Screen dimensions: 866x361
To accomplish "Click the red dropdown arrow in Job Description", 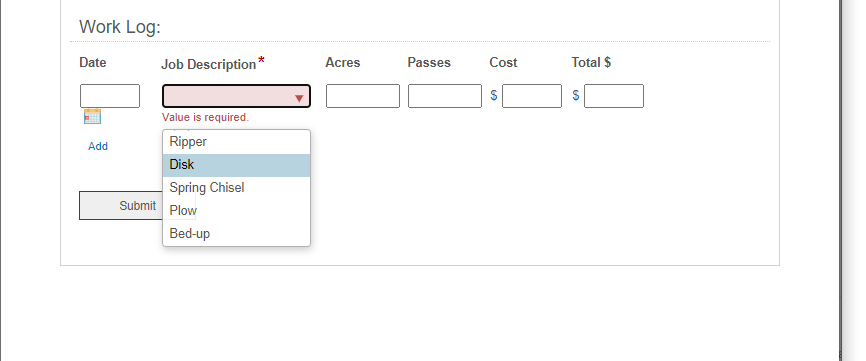I will tap(299, 99).
